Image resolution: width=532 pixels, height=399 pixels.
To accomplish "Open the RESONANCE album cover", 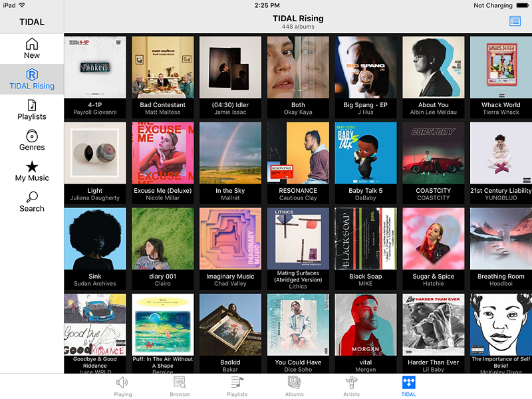I will click(298, 153).
